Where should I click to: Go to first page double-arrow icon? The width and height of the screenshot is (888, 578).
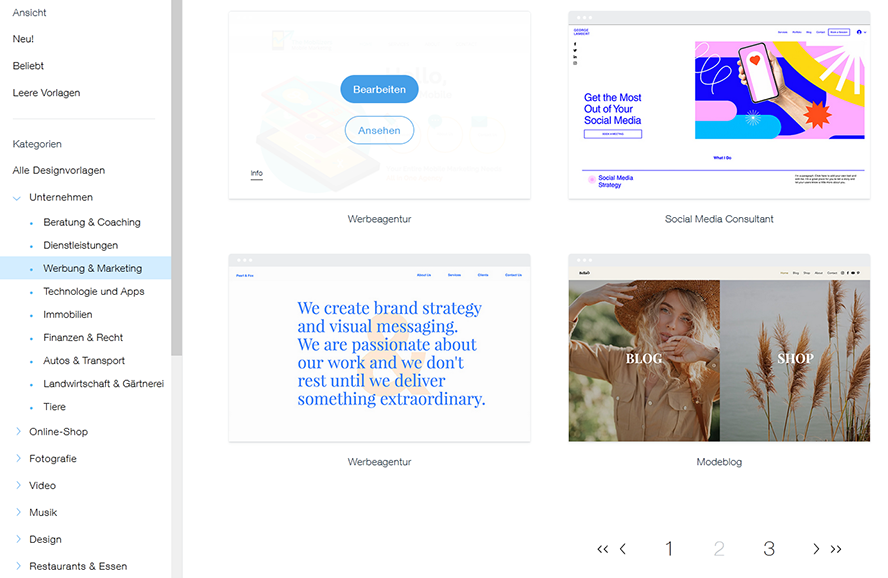[x=602, y=549]
